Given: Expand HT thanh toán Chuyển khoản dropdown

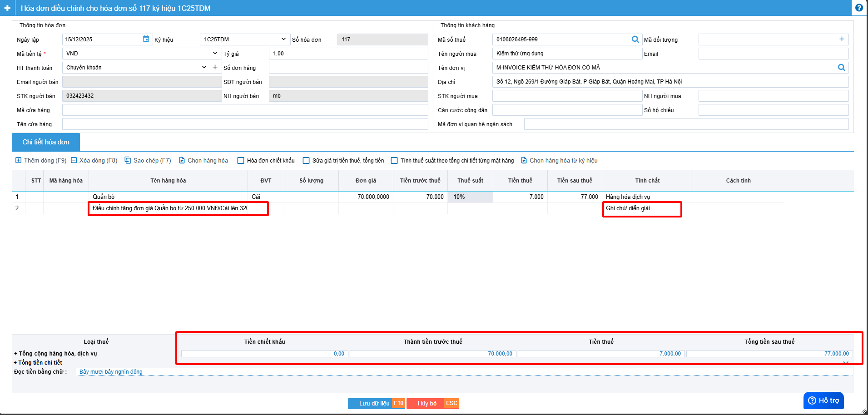Looking at the screenshot, I should [204, 68].
